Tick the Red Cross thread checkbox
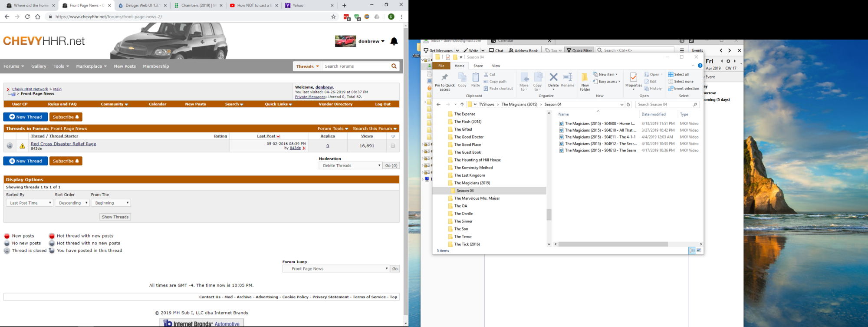 coord(393,146)
